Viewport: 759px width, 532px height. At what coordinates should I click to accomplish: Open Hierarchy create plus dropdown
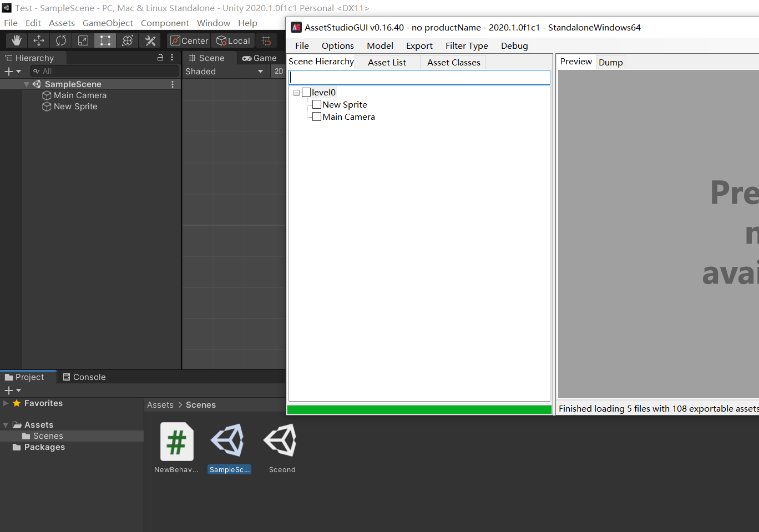pos(13,71)
